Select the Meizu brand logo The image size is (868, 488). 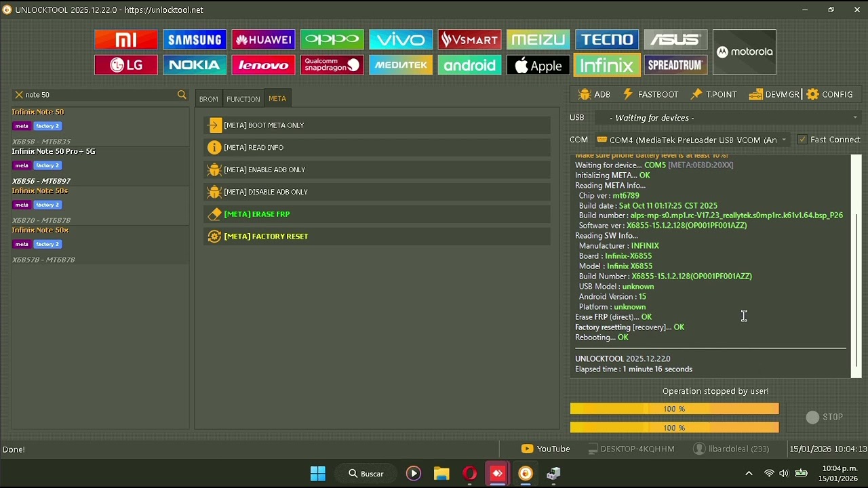click(x=538, y=39)
